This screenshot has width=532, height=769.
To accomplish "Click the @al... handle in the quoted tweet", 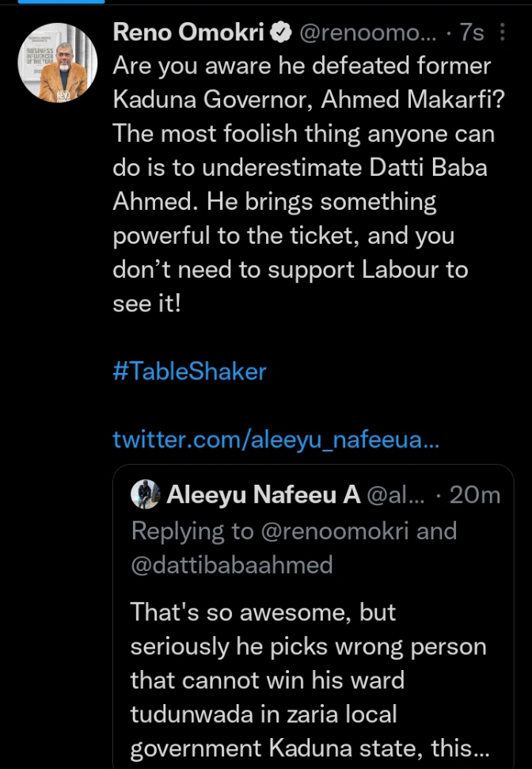I will pyautogui.click(x=397, y=495).
